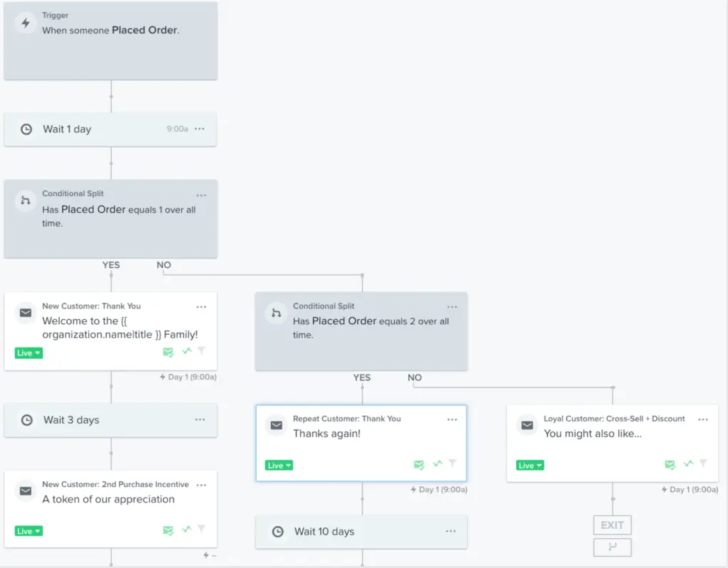The width and height of the screenshot is (728, 568).
Task: Open Live dropdown on 2nd Purchase Incentive email
Action: tap(28, 531)
